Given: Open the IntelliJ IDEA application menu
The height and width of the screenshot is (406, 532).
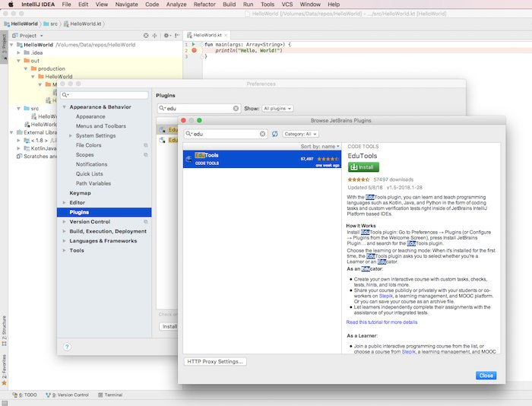Looking at the screenshot, I should pos(37,5).
